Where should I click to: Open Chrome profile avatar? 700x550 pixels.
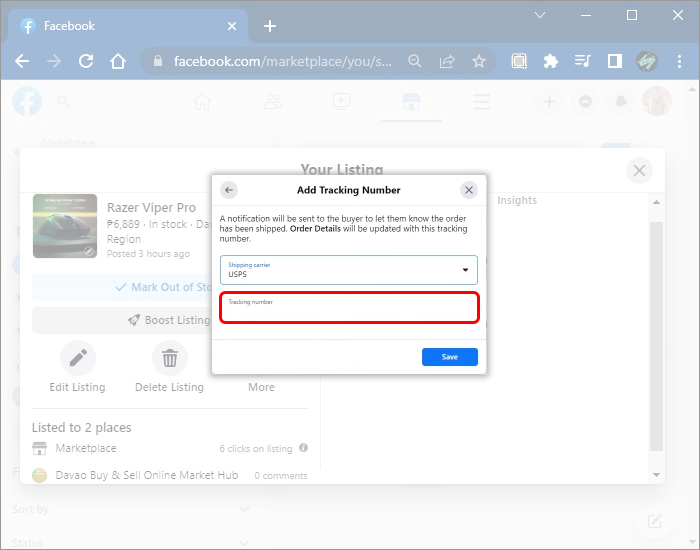(647, 61)
